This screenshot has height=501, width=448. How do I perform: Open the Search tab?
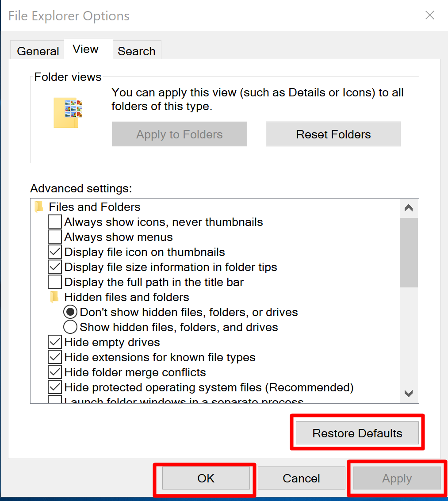click(136, 51)
